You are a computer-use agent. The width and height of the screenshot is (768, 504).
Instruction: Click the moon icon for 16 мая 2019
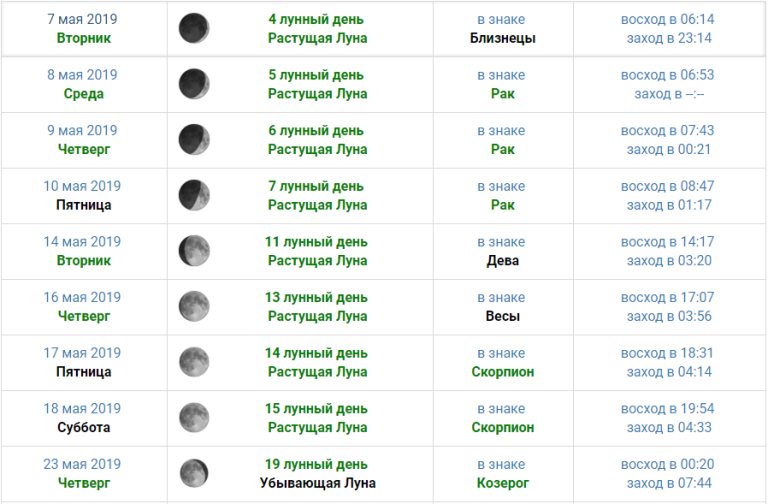point(193,306)
